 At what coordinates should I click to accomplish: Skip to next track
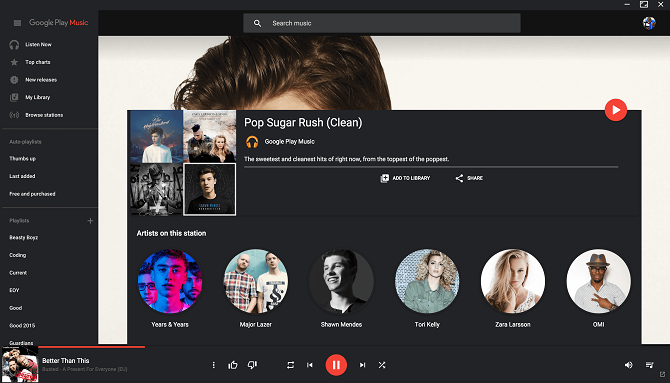coord(362,365)
